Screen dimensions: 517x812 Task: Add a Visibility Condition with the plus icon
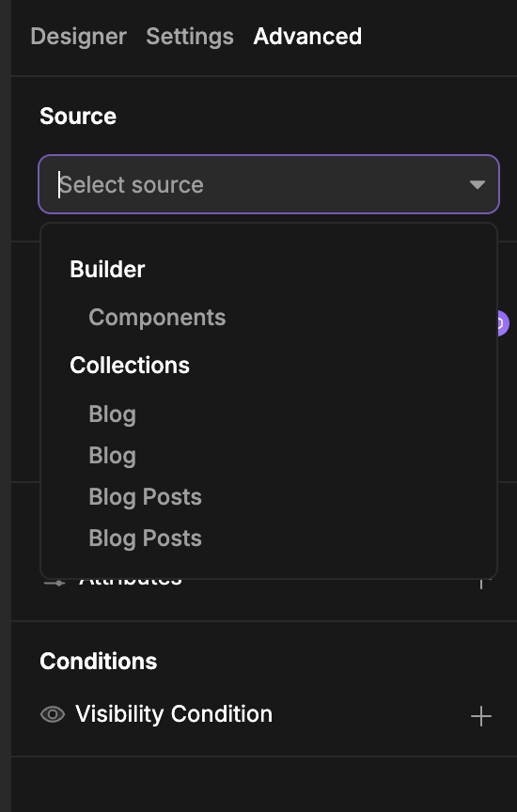[x=480, y=716]
